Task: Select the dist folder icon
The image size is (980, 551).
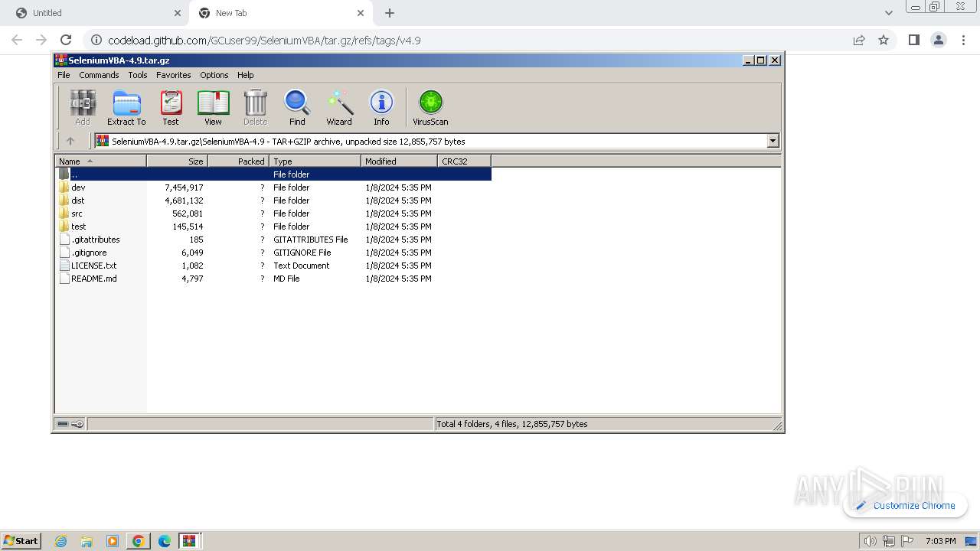Action: (64, 201)
